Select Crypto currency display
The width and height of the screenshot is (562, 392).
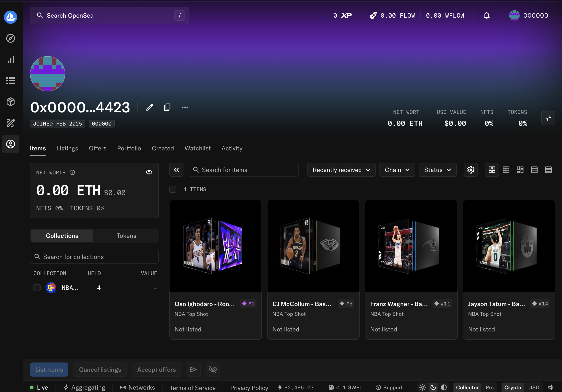(512, 387)
